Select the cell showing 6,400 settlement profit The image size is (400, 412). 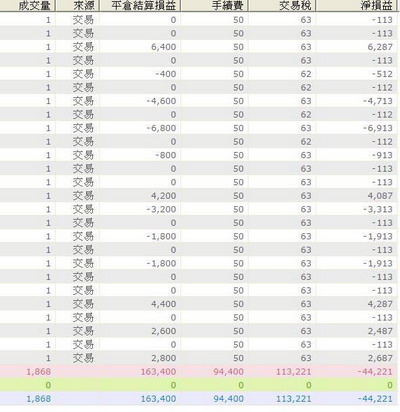(x=164, y=47)
